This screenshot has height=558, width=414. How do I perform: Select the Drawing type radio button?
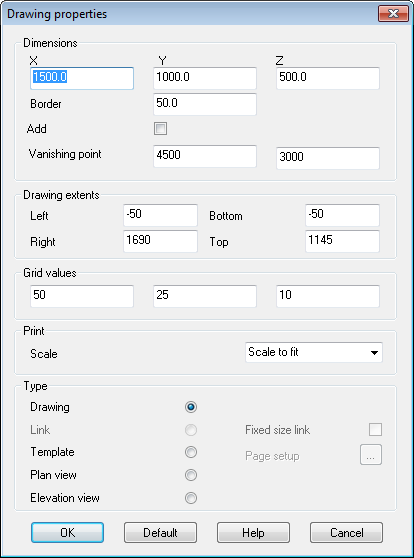tap(191, 407)
